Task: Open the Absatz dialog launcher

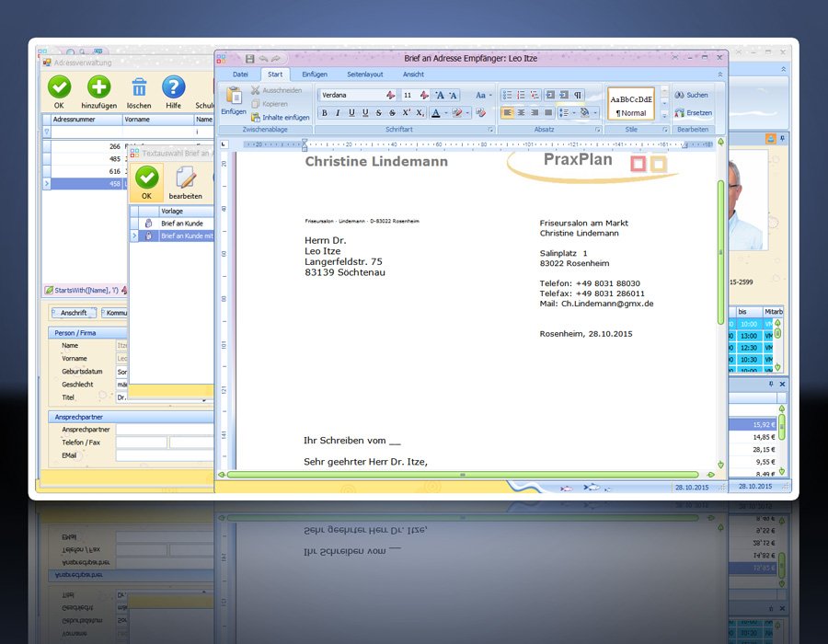Action: pyautogui.click(x=598, y=130)
